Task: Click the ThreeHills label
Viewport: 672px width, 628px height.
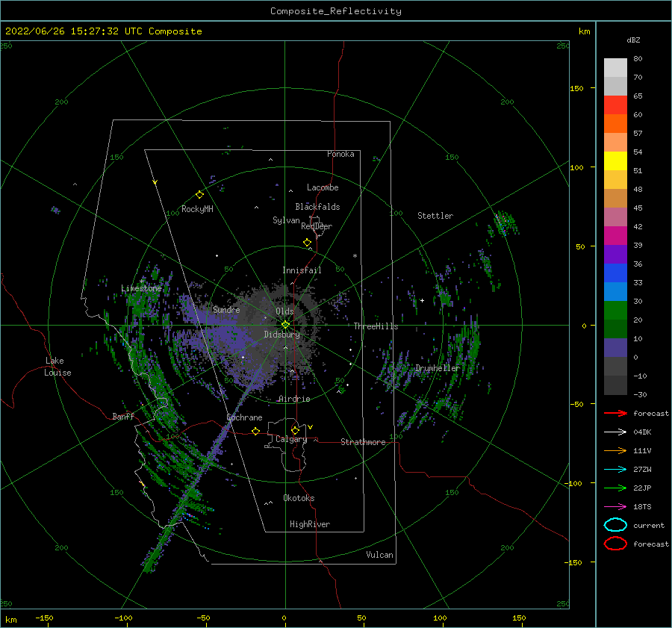Action: (376, 326)
